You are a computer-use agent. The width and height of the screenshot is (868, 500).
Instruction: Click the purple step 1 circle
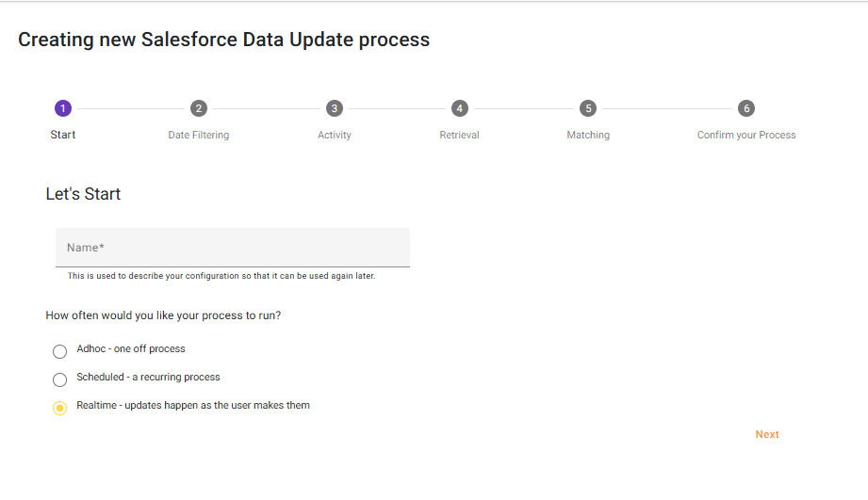(x=63, y=108)
